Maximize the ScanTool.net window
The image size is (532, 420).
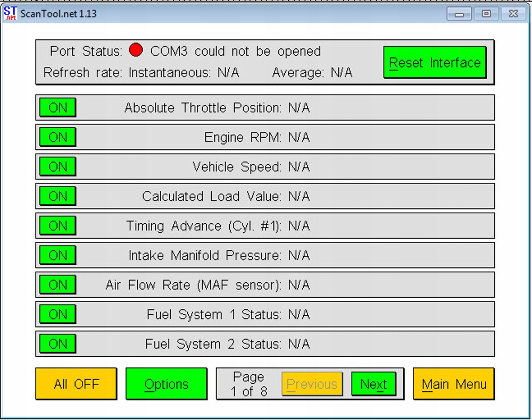[486, 14]
